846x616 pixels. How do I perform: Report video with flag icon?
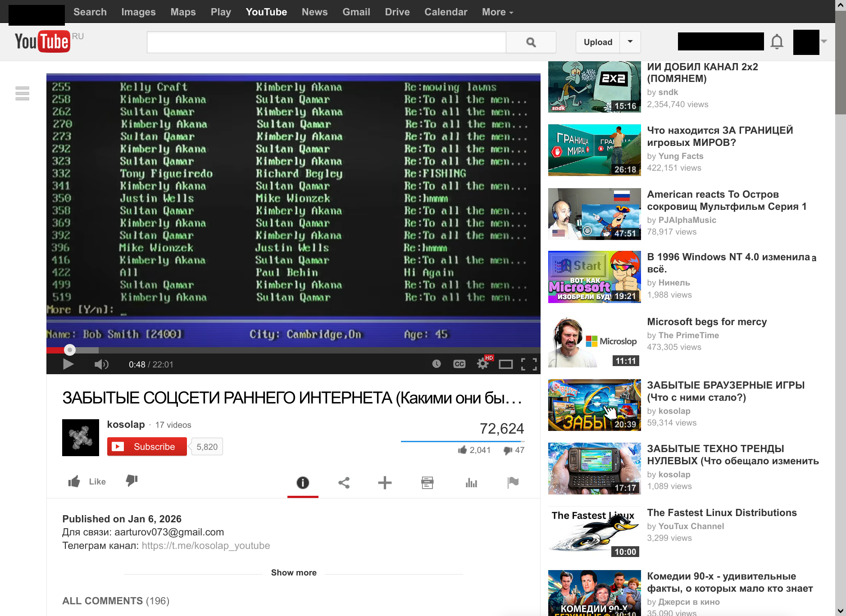coord(513,483)
